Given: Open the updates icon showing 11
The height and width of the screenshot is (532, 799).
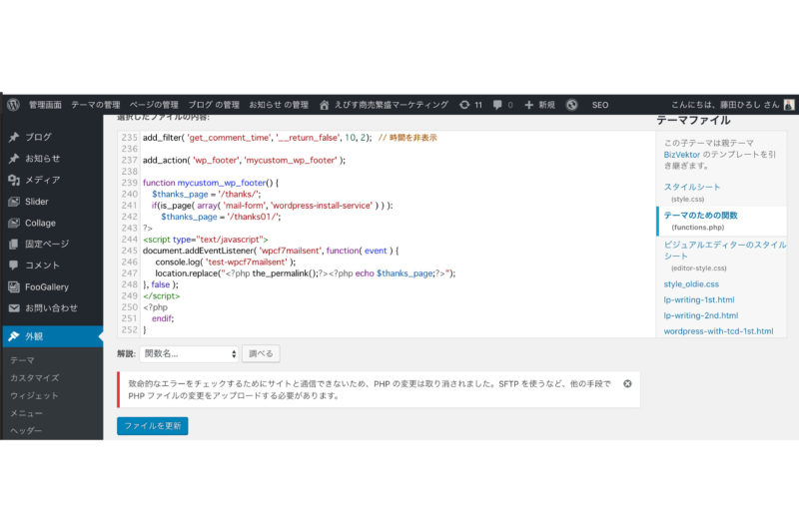Looking at the screenshot, I should coord(471,104).
